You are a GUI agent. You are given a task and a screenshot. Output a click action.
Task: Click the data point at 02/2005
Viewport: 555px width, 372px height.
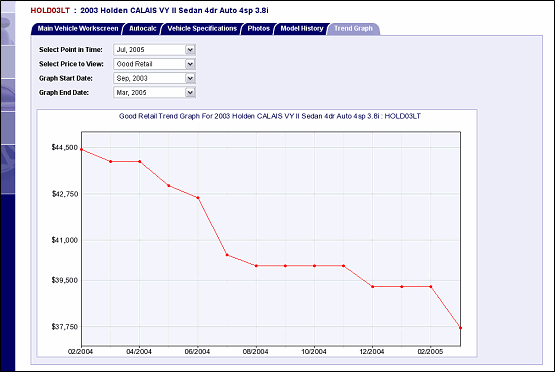pos(431,286)
